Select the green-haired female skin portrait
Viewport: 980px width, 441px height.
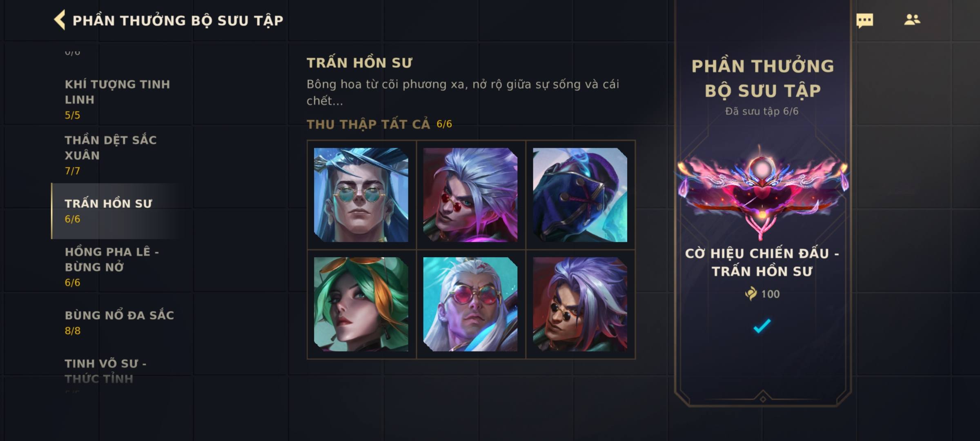[361, 304]
